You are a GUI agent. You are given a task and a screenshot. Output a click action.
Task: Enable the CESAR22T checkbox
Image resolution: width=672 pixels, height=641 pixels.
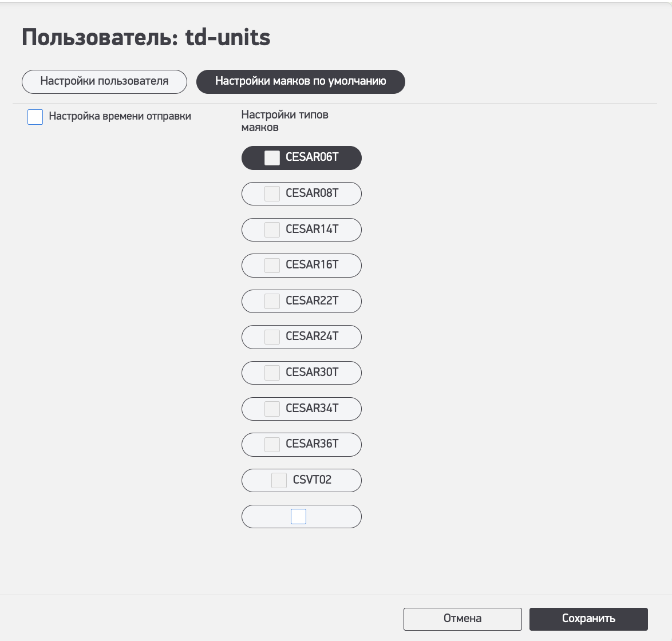click(272, 301)
